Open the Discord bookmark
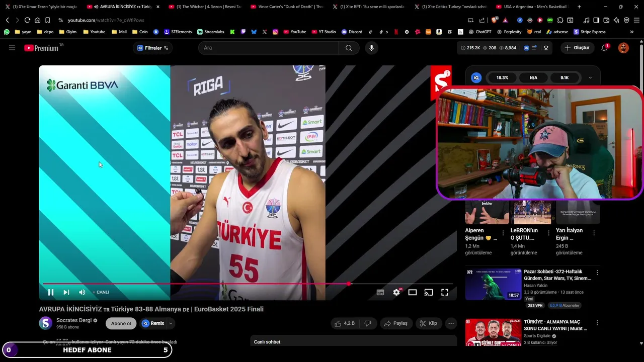The height and width of the screenshot is (362, 644). coord(352,32)
